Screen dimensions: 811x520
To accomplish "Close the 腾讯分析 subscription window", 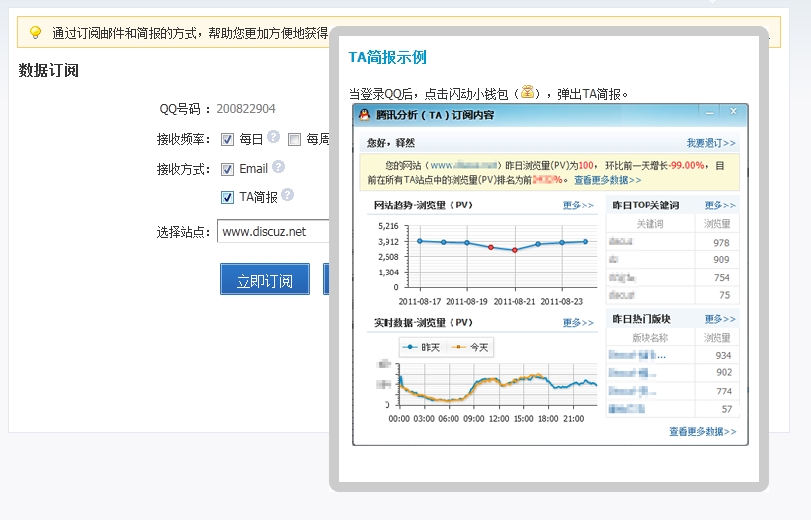I will 733,111.
